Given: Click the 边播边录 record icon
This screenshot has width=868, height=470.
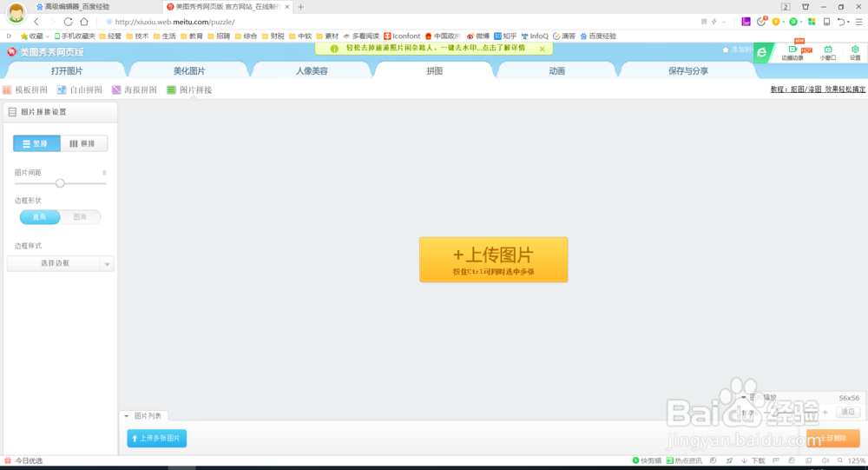Looking at the screenshot, I should (x=792, y=53).
